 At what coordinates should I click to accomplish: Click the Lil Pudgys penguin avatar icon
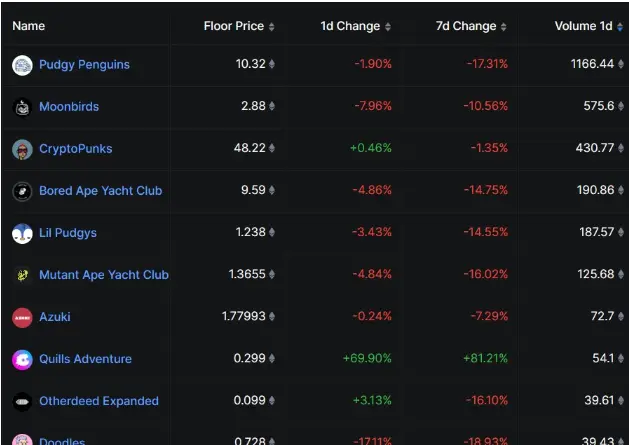coord(22,234)
